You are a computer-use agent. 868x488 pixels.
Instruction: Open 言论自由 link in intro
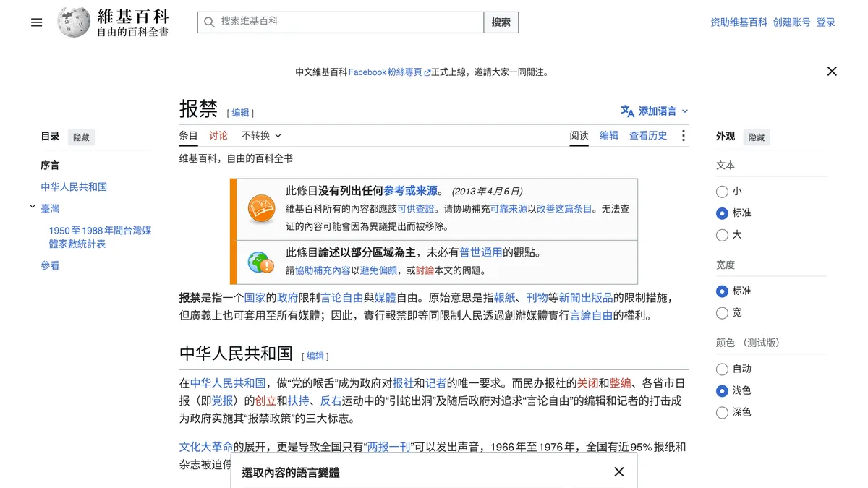click(341, 298)
